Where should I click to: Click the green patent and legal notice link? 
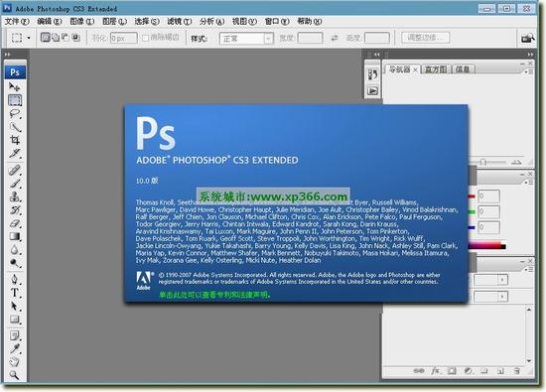(214, 295)
